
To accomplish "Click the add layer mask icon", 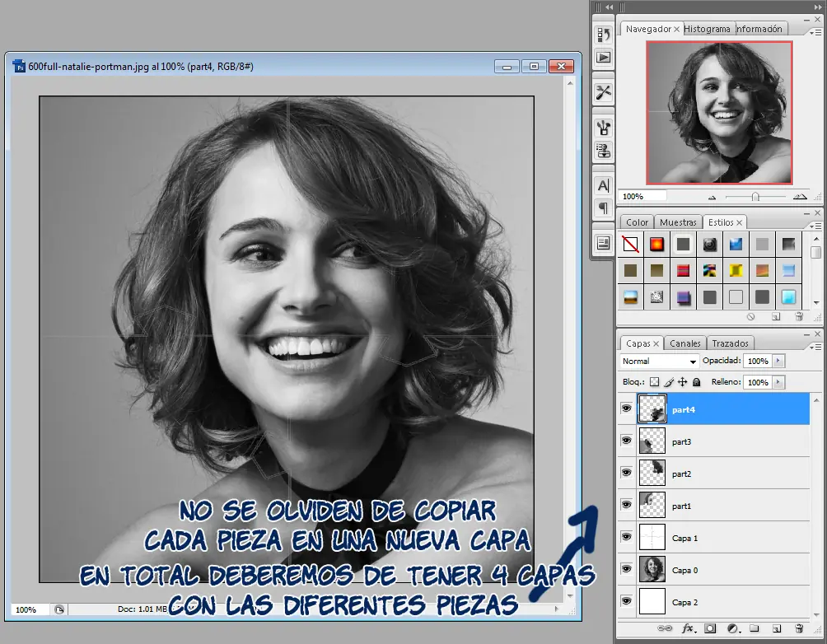I will pyautogui.click(x=709, y=628).
